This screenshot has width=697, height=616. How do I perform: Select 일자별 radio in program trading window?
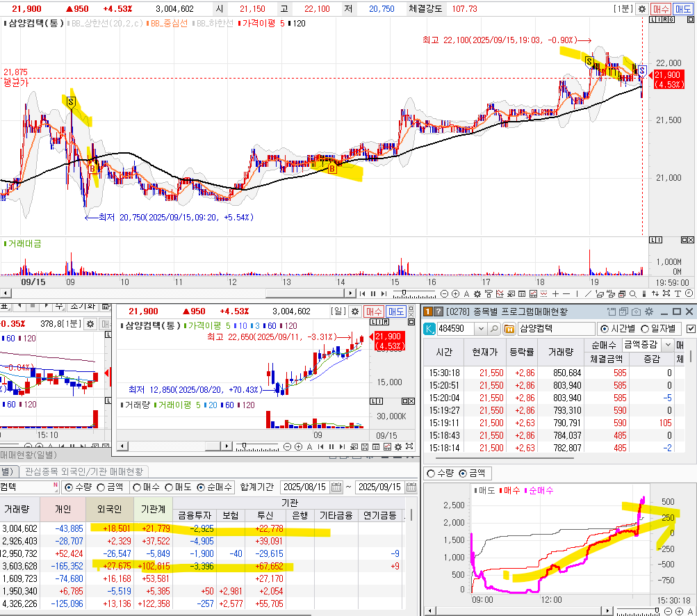point(645,329)
